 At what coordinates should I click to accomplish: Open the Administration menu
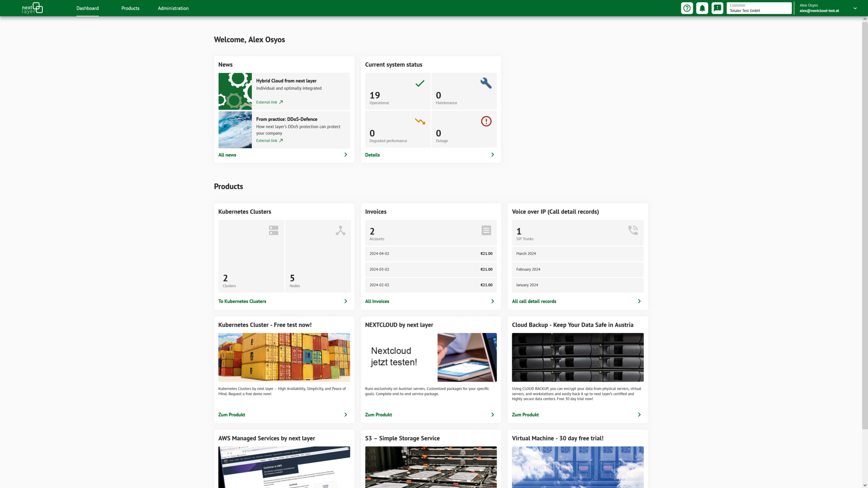(173, 8)
